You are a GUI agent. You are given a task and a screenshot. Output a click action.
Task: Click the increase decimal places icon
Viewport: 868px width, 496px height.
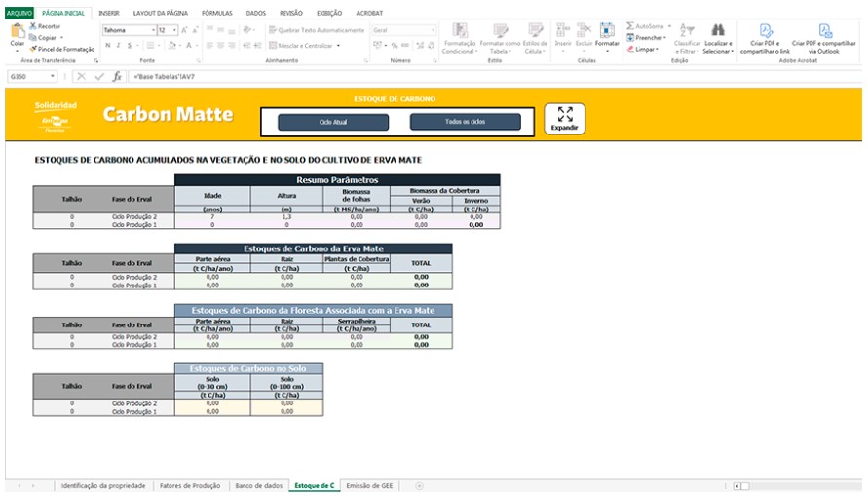pos(419,46)
